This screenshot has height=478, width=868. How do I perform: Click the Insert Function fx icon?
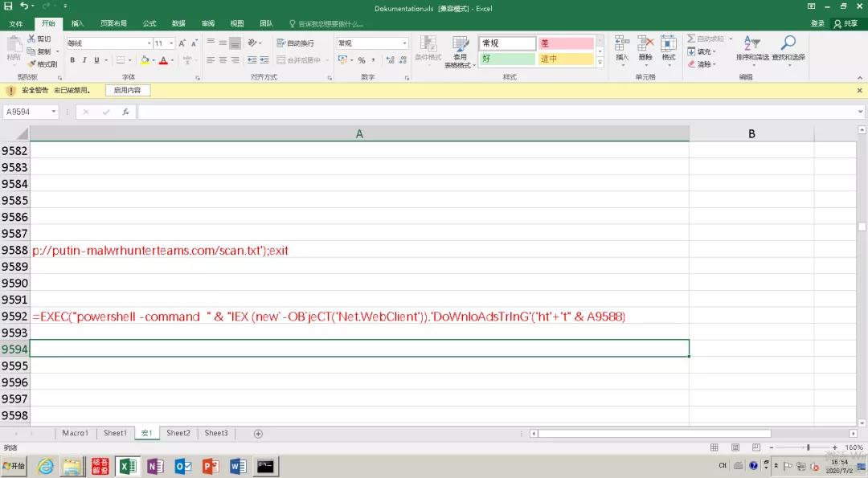pos(125,112)
